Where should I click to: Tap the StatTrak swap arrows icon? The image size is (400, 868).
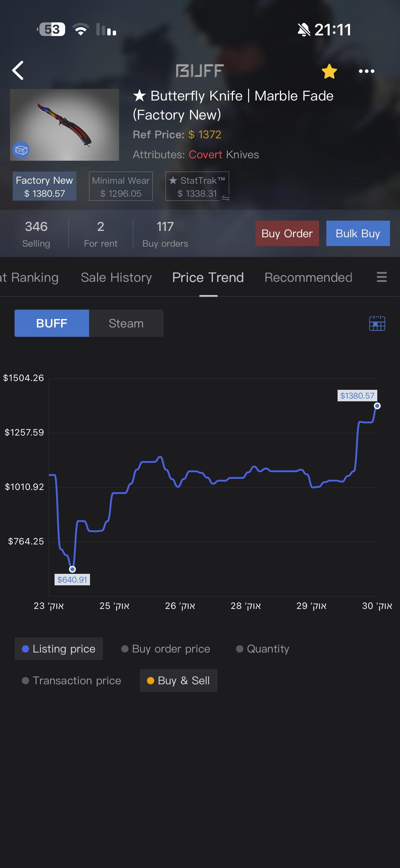[226, 198]
